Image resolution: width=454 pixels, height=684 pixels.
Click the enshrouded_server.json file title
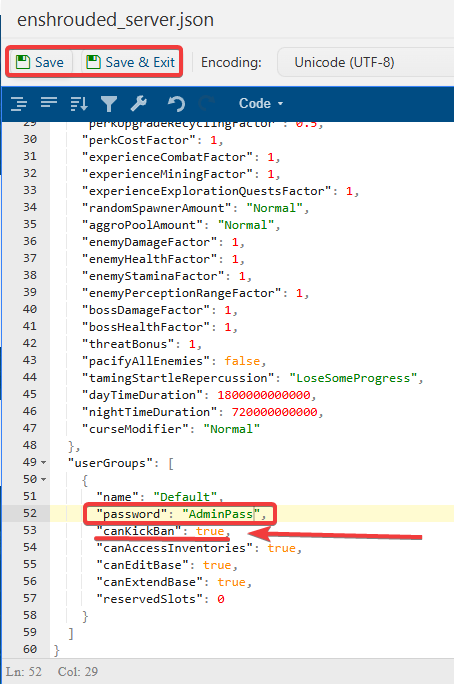[115, 20]
